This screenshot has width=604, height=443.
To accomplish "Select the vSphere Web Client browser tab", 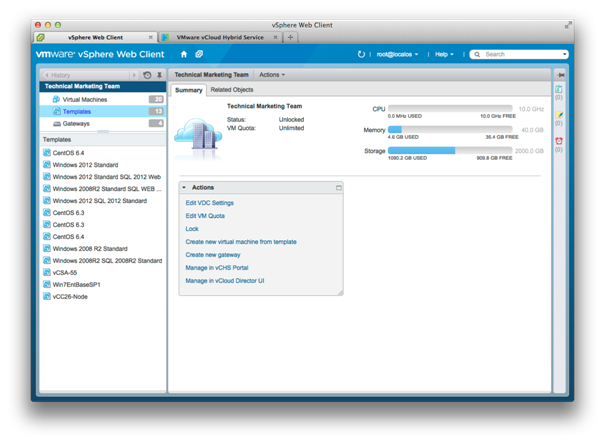I will pos(95,37).
